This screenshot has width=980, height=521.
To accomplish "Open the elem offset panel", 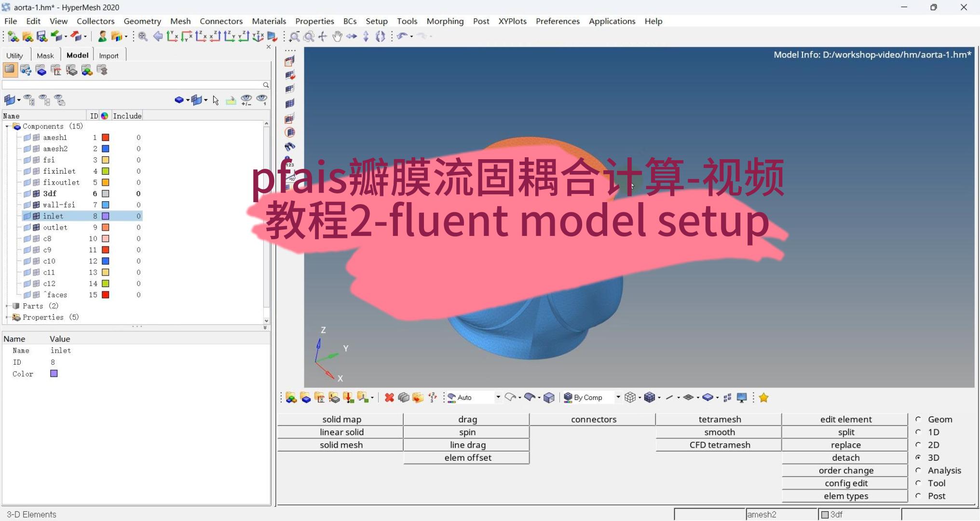I will click(x=467, y=457).
